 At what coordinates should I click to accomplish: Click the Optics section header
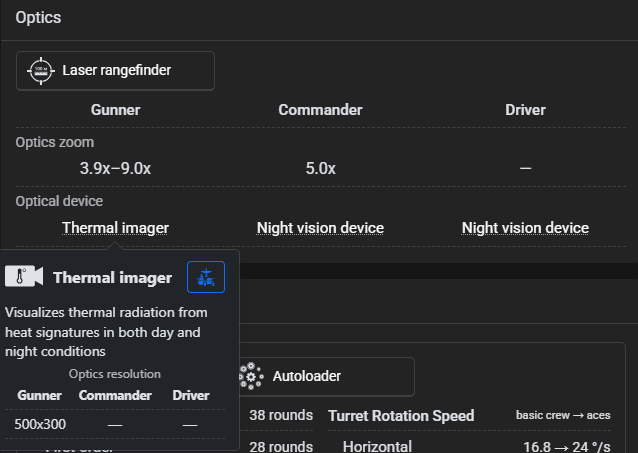pos(38,17)
